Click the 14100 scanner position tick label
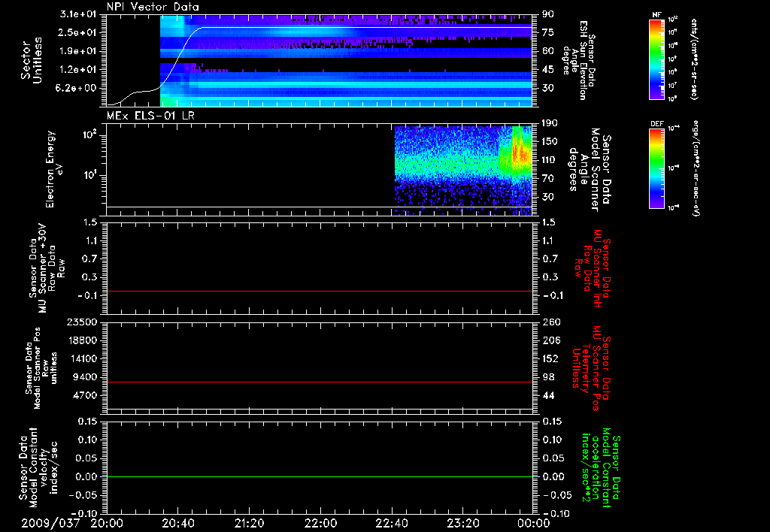This screenshot has height=532, width=770. (x=81, y=358)
